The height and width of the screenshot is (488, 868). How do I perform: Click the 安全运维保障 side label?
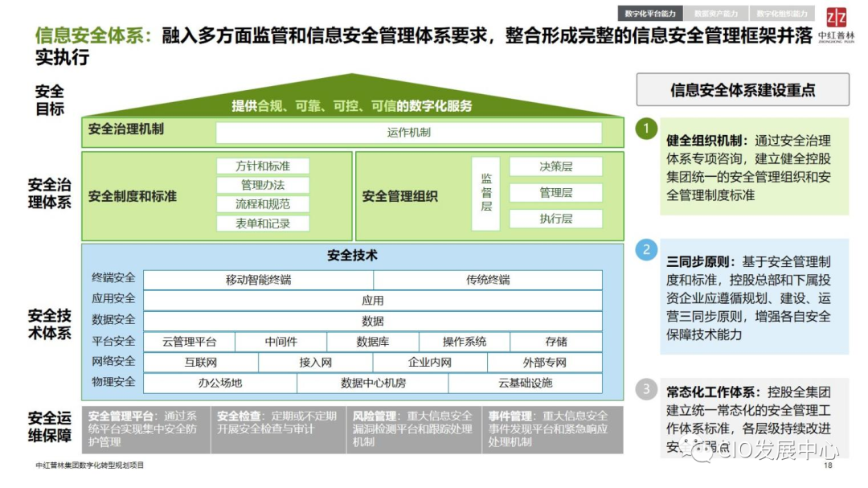(x=50, y=427)
